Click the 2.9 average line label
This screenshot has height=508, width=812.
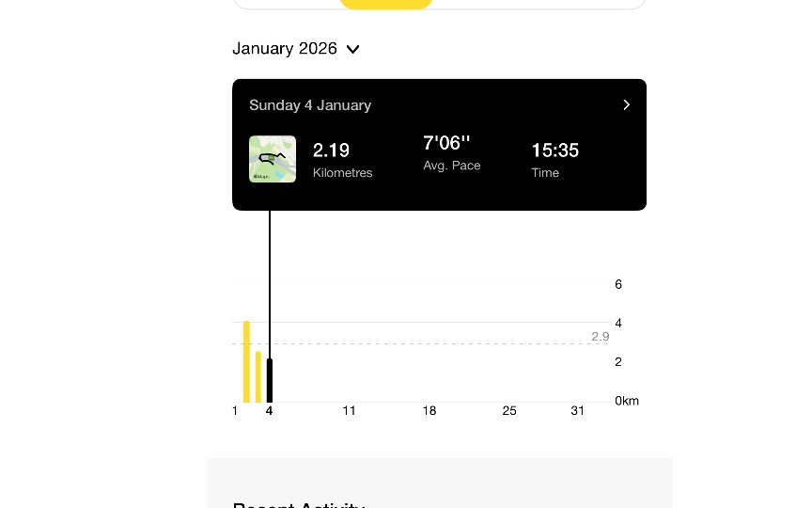point(600,336)
